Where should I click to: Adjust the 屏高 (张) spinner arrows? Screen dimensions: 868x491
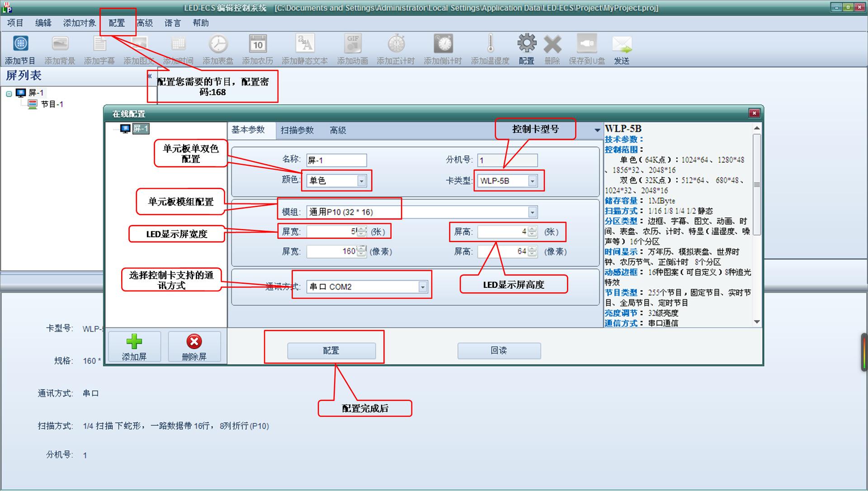tap(533, 232)
